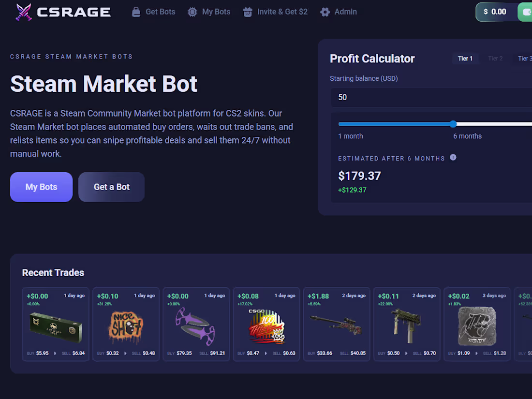
Task: Click the Nice Shot graffiti trade thumbnail
Action: coord(126,325)
